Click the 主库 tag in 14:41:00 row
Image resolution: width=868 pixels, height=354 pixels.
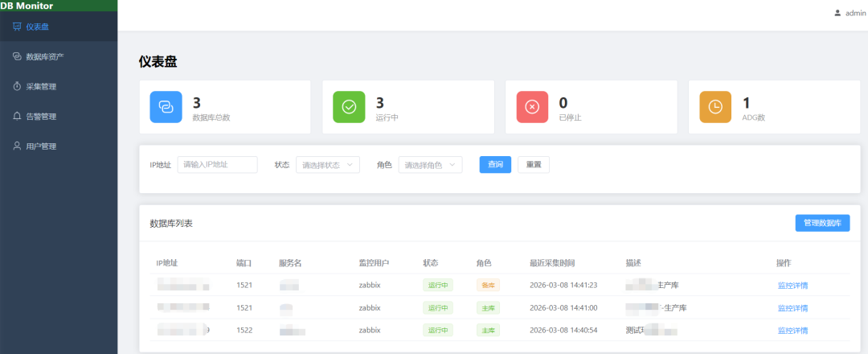[x=488, y=308]
